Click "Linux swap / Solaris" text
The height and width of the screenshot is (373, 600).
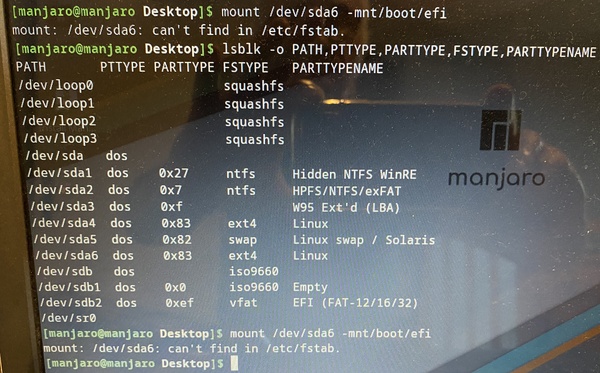(x=364, y=240)
